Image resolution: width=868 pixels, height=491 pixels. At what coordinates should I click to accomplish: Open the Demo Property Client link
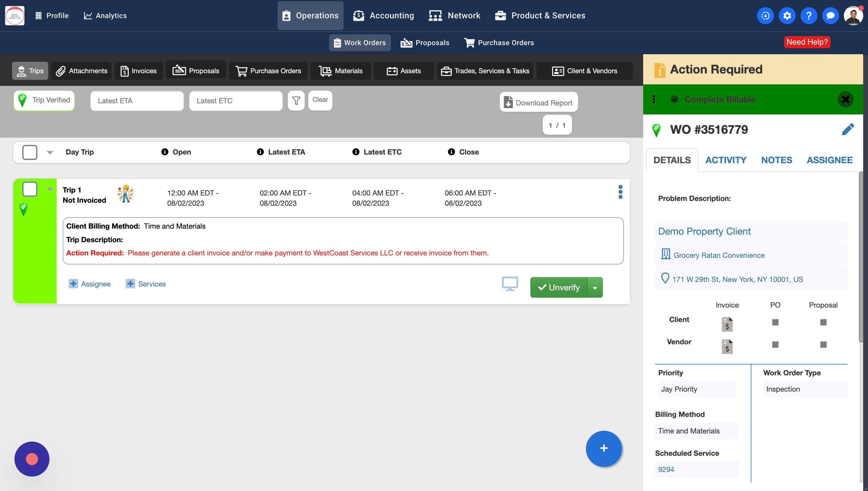coord(704,231)
